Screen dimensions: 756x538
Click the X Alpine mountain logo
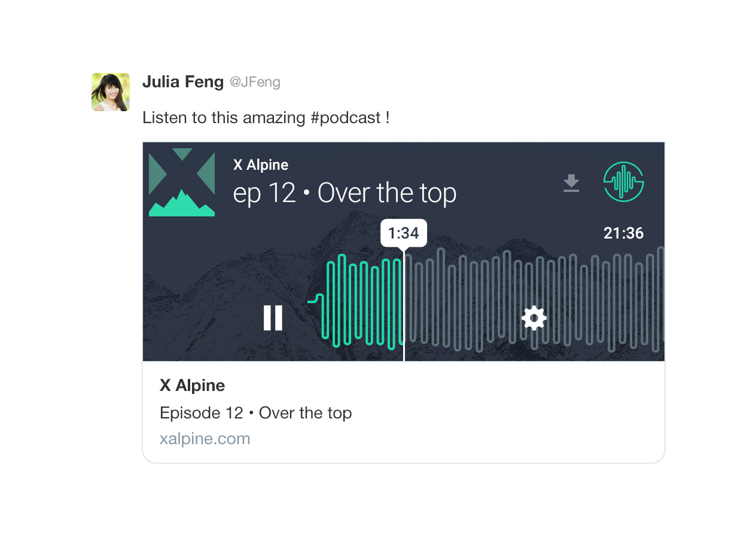coord(182,182)
